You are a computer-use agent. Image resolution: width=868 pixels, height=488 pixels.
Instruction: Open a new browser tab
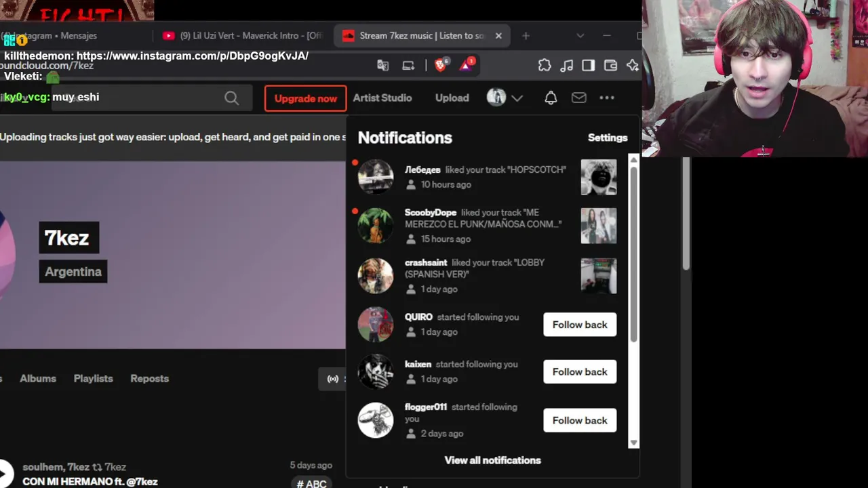click(x=526, y=36)
